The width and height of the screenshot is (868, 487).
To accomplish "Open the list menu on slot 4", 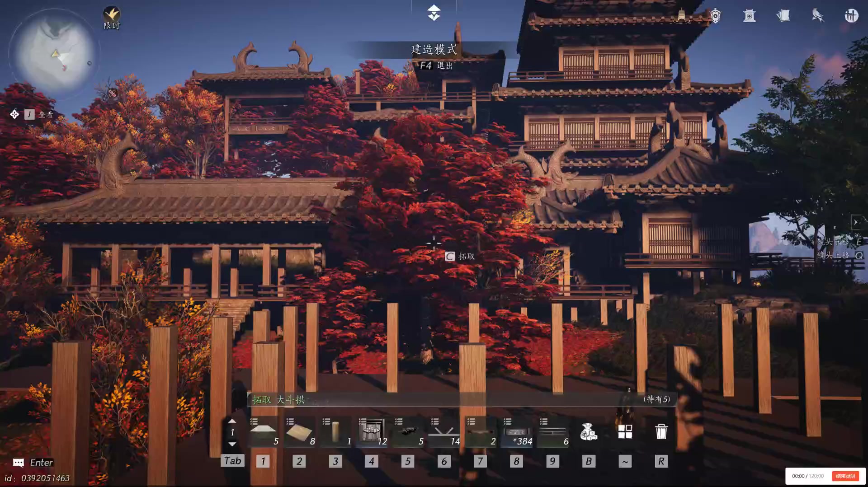I will pos(363,421).
